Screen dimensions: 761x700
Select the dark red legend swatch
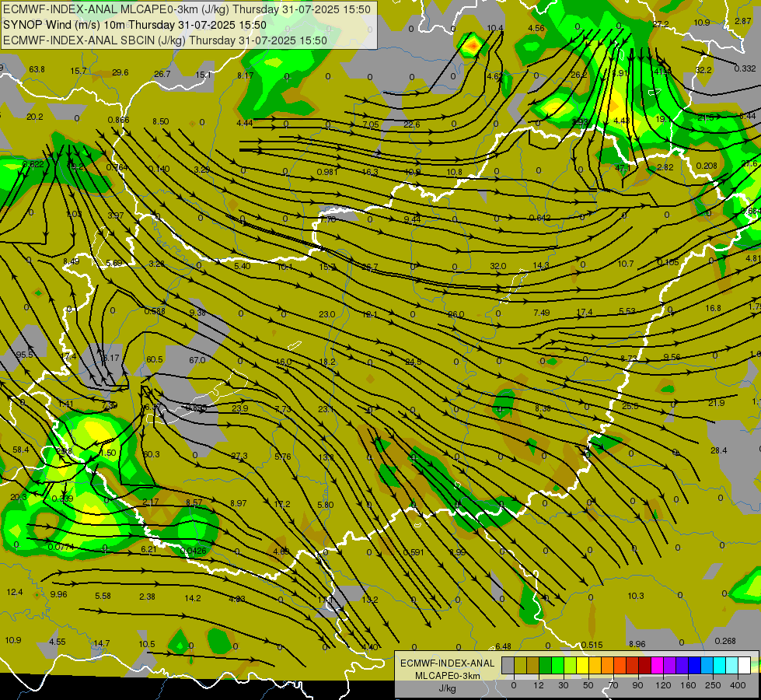[644, 666]
